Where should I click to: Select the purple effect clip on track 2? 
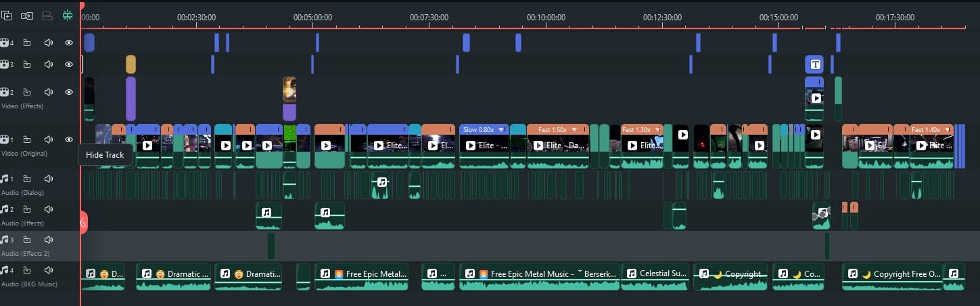click(131, 99)
